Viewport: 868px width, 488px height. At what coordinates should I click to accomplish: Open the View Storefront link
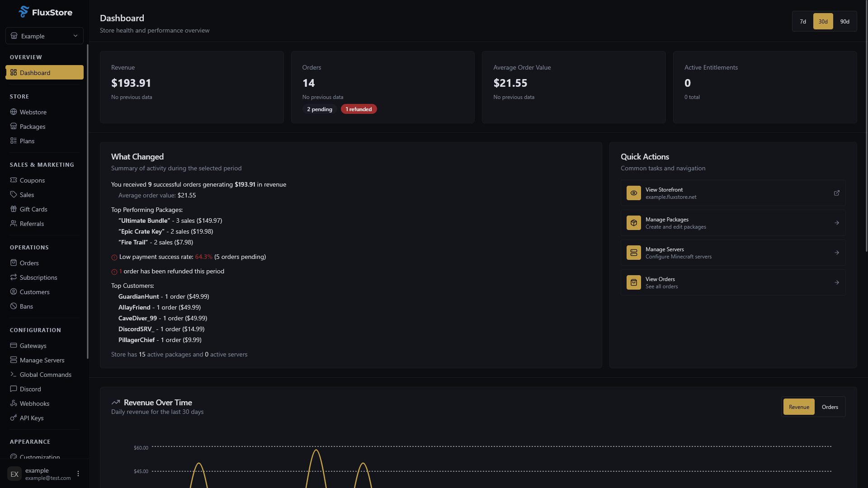pyautogui.click(x=732, y=193)
